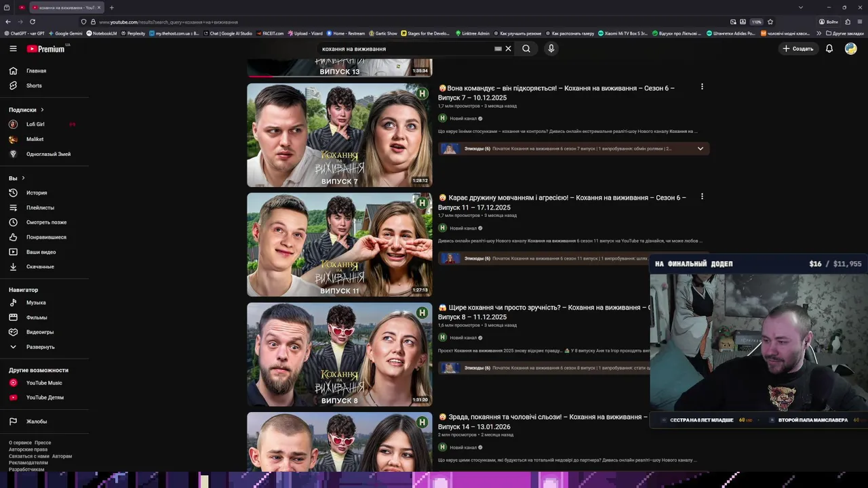868x488 pixels.
Task: Open the three-dot menu for Випуск 11 video
Action: point(702,197)
